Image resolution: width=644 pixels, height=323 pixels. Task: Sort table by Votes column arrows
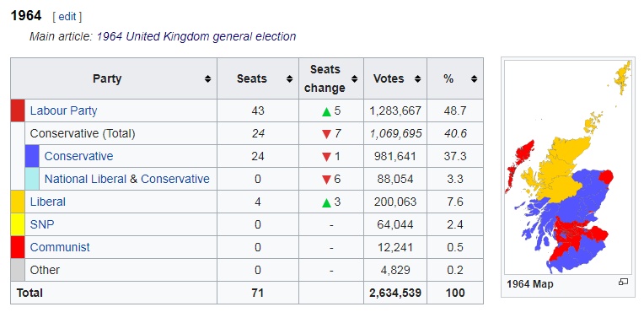point(418,79)
